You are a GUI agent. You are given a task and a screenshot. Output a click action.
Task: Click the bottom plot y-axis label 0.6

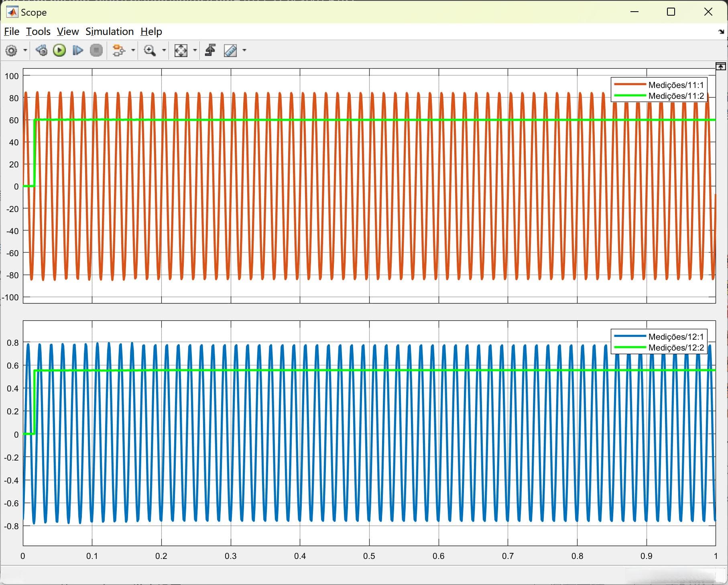click(13, 366)
